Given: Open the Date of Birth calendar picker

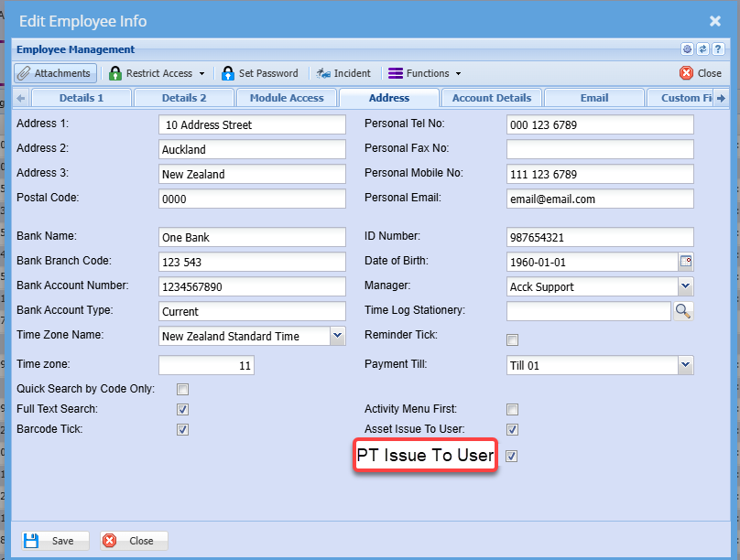Looking at the screenshot, I should 685,261.
